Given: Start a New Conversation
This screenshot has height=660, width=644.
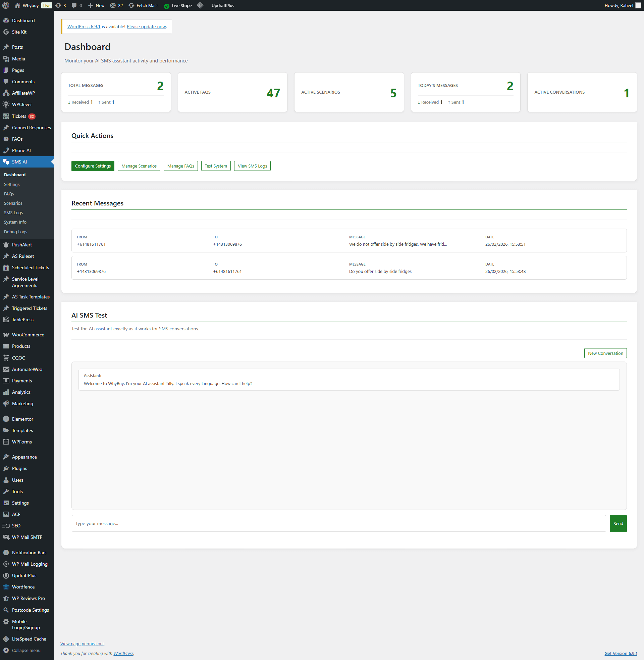Looking at the screenshot, I should coord(605,353).
